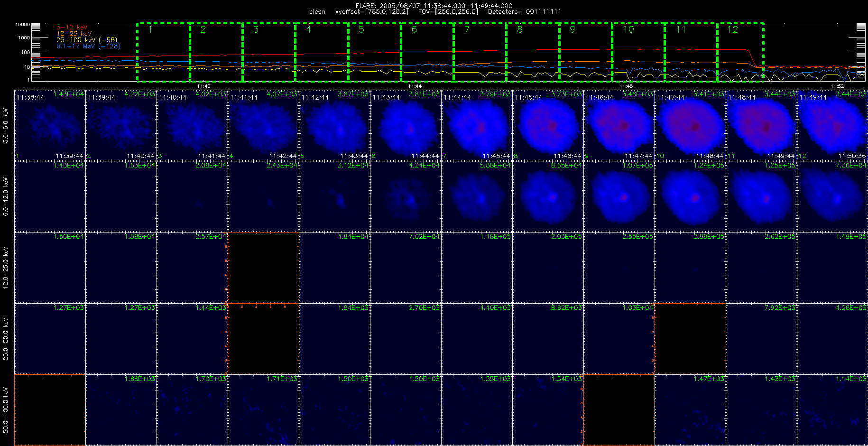This screenshot has width=868, height=446.
Task: Click the blue '0.1-17 MeV (-128)' legend entry
Action: tap(89, 46)
